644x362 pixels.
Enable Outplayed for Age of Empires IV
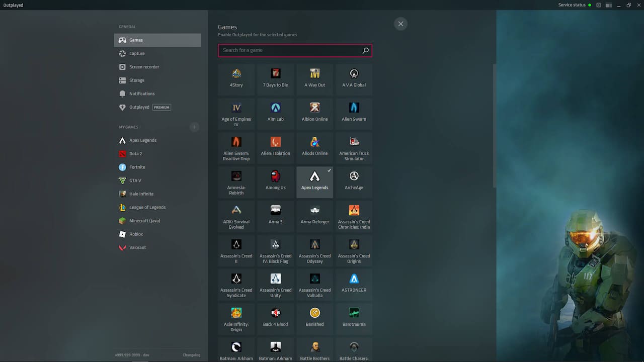point(236,114)
